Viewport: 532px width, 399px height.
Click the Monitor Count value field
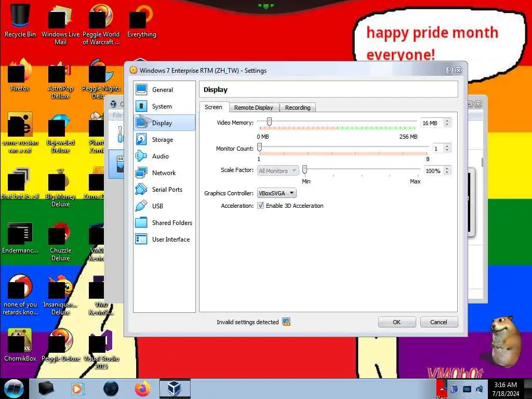click(x=438, y=148)
